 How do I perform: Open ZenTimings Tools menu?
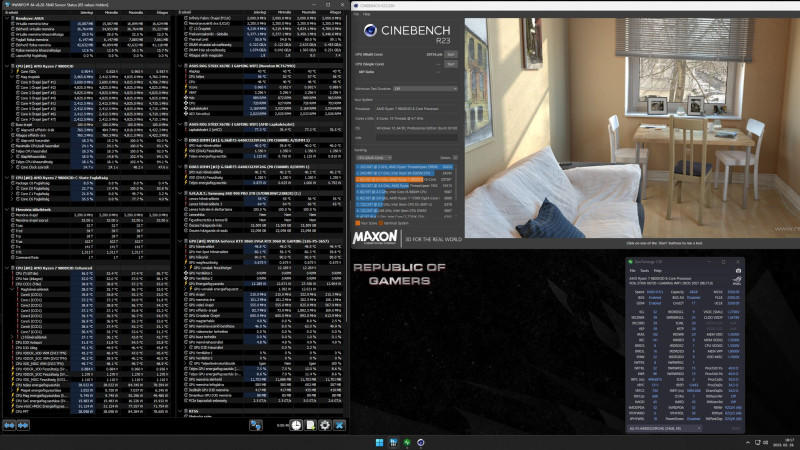coord(644,270)
